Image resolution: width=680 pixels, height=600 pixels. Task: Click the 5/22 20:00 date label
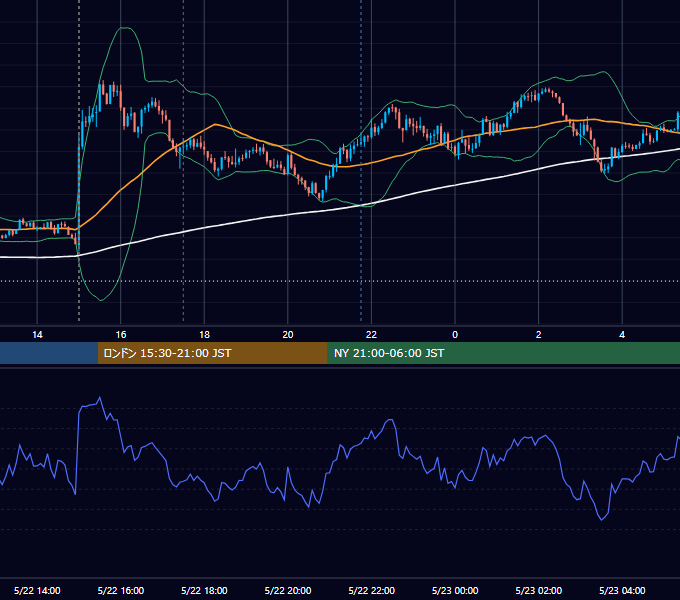click(288, 590)
